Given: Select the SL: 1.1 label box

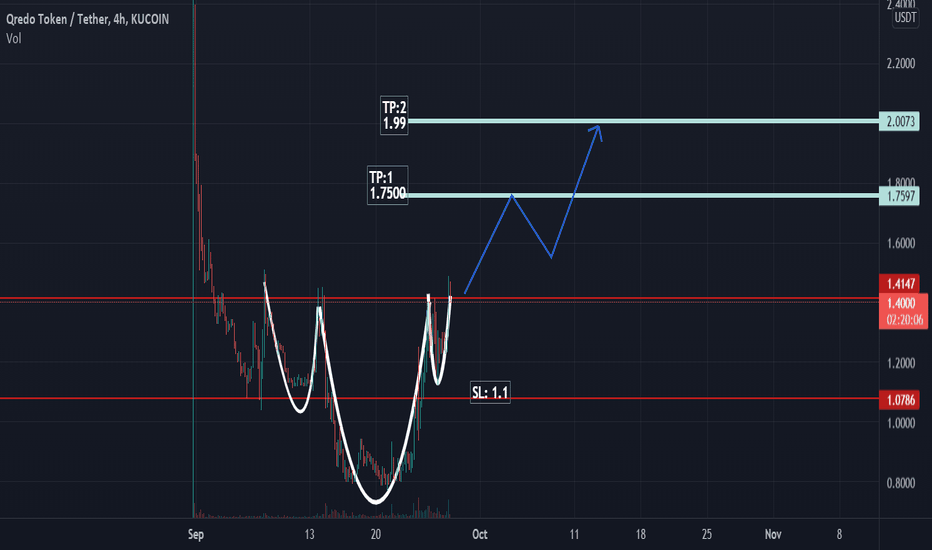Looking at the screenshot, I should point(490,392).
